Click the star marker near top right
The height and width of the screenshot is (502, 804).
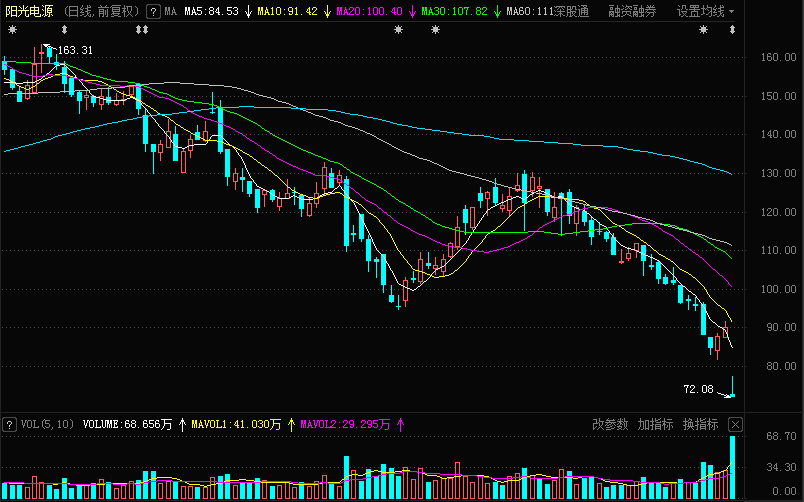[x=703, y=31]
